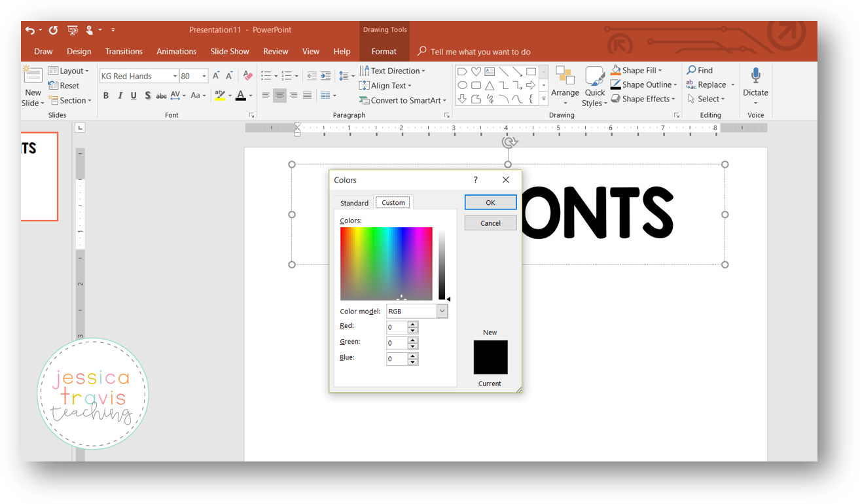Screen dimensions: 860x504
Task: Pick the text box shape in the gallery
Action: click(x=490, y=71)
